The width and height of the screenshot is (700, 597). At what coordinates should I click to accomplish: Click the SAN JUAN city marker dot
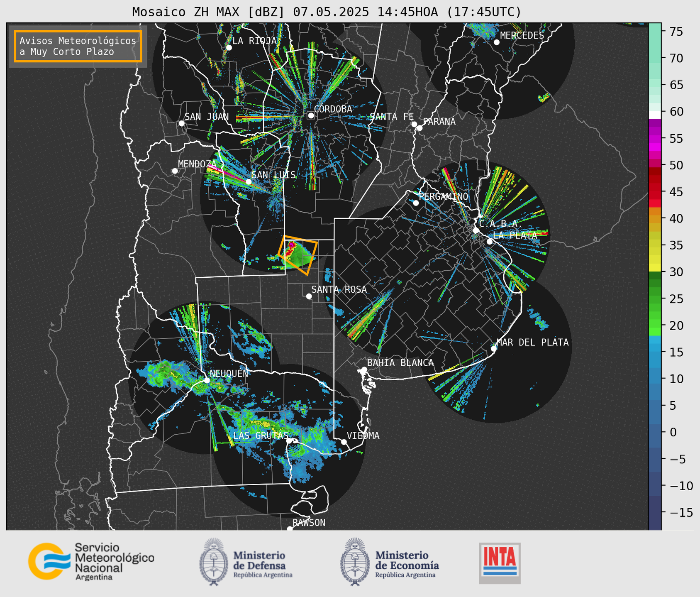coord(181,123)
